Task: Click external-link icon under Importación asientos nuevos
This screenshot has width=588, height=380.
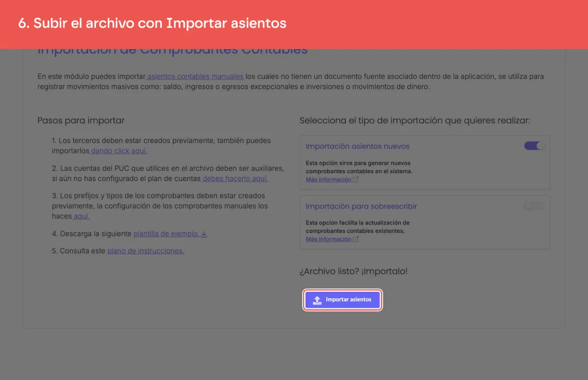Action: 356,180
